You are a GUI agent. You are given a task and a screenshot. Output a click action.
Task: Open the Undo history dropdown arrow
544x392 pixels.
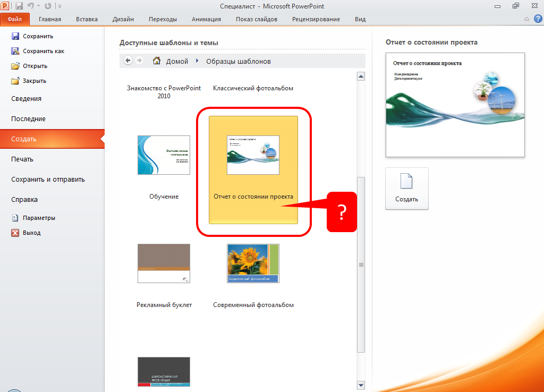38,6
